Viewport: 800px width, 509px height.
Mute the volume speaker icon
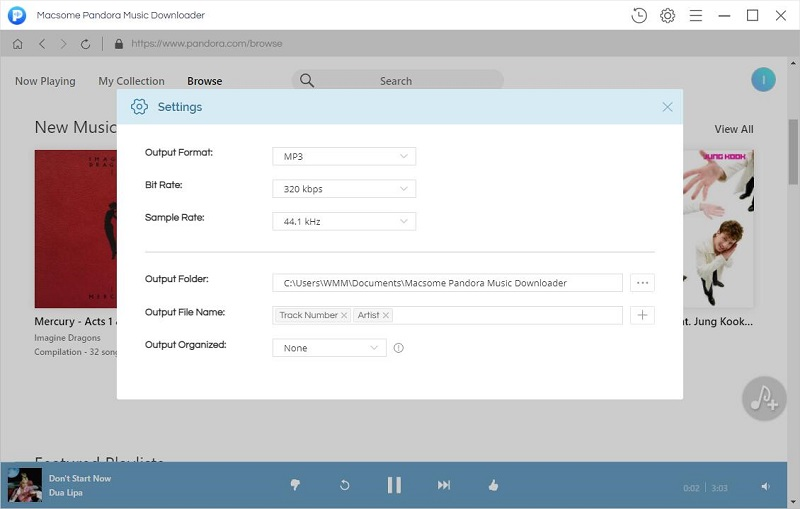click(765, 487)
